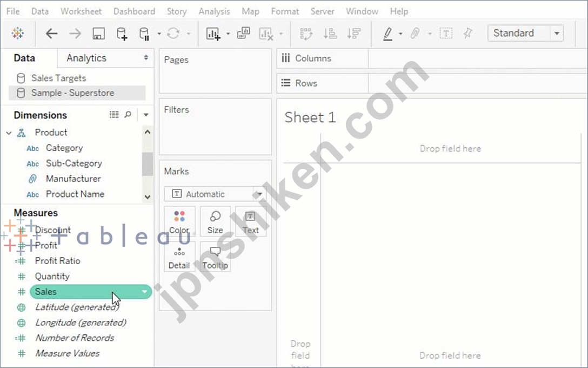The height and width of the screenshot is (368, 588).
Task: Click the Tooltip button on Marks card
Action: pyautogui.click(x=215, y=257)
